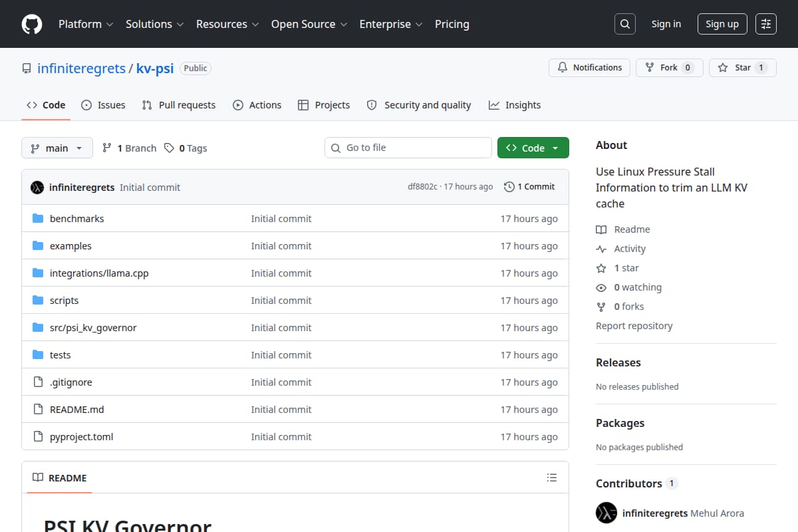Open the search magnifier button
Image resolution: width=798 pixels, height=532 pixels.
(x=624, y=24)
